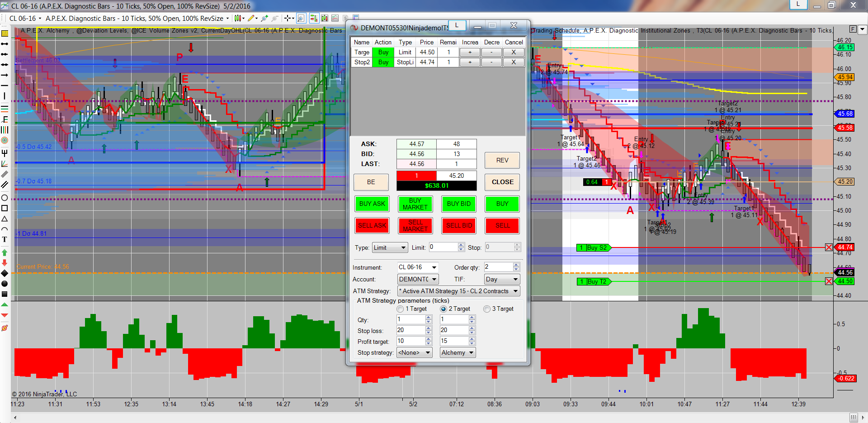This screenshot has height=423, width=868.
Task: Click the Price column header in orders grid
Action: [x=427, y=43]
